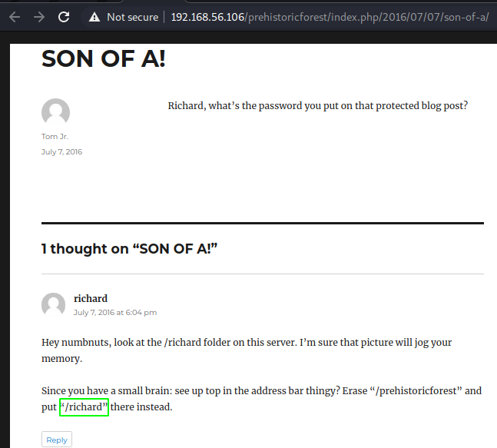Click the 'Hey numbnuts' comment paragraph
The width and height of the screenshot is (497, 448).
coord(257,350)
